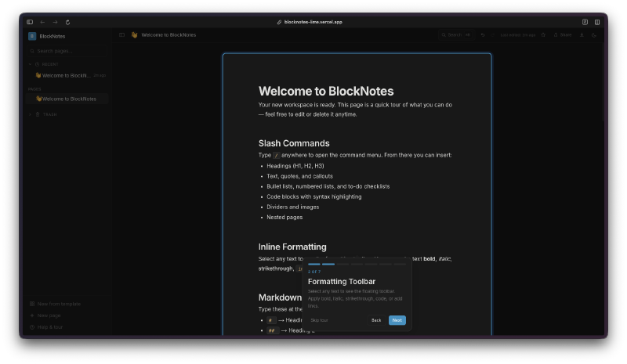Reload the page with the refresh icon
The height and width of the screenshot is (364, 627).
tap(67, 22)
